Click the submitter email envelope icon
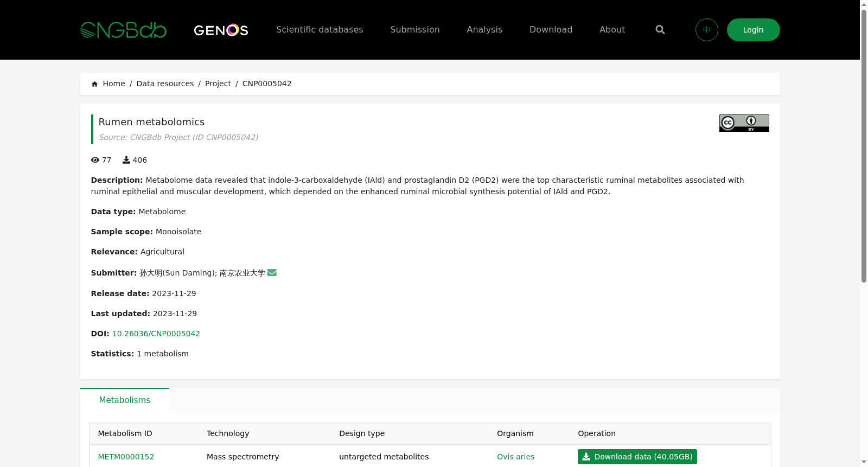This screenshot has width=868, height=467. pyautogui.click(x=272, y=273)
